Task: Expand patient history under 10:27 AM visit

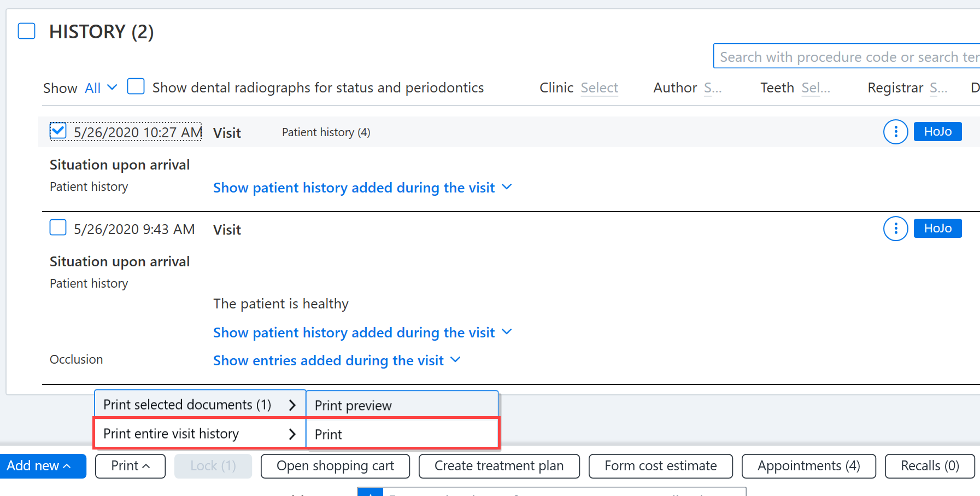Action: (362, 188)
